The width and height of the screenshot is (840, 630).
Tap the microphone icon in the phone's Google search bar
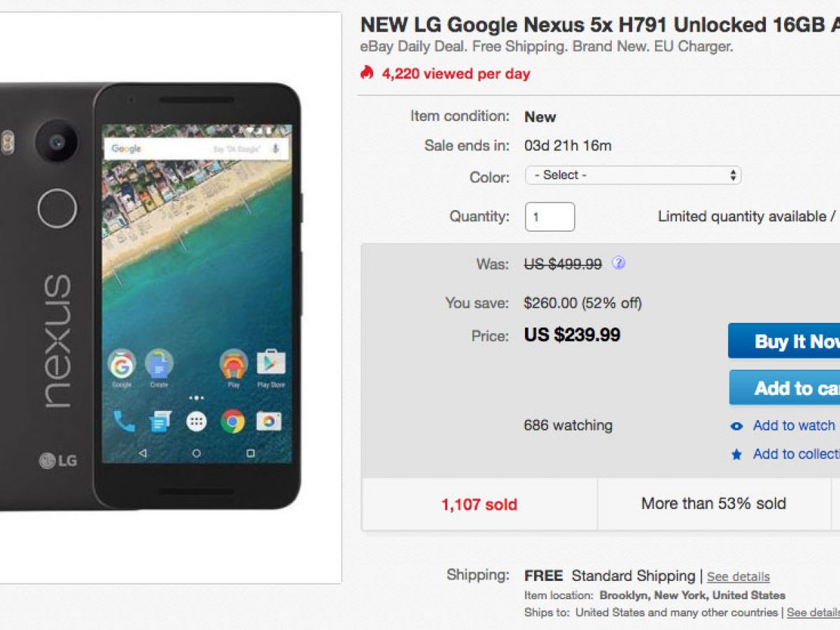coord(276,148)
